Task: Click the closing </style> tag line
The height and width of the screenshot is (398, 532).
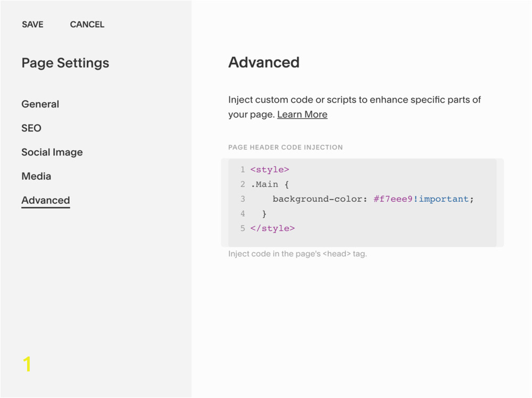Action: point(272,228)
